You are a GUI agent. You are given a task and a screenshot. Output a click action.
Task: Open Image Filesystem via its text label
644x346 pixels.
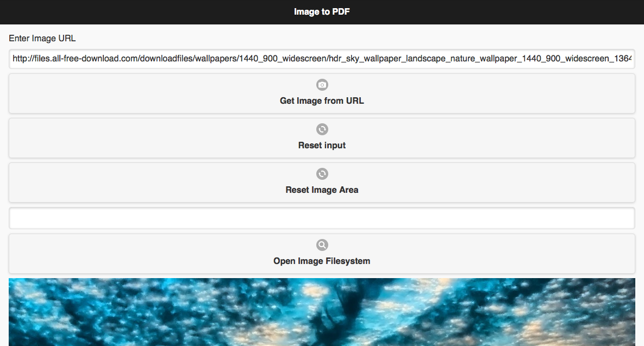point(322,261)
